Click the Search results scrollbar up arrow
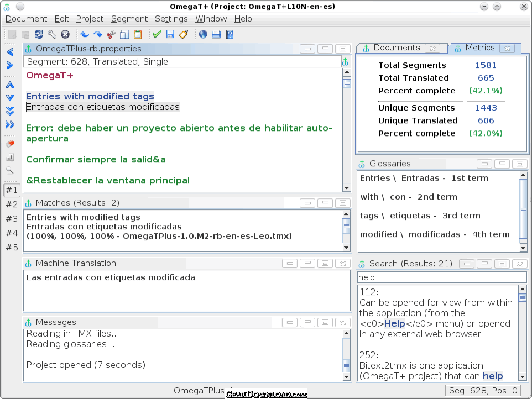This screenshot has height=399, width=532. tap(523, 289)
